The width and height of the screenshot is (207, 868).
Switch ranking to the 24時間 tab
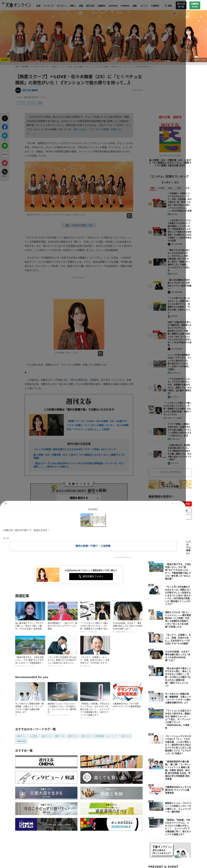coord(162,188)
